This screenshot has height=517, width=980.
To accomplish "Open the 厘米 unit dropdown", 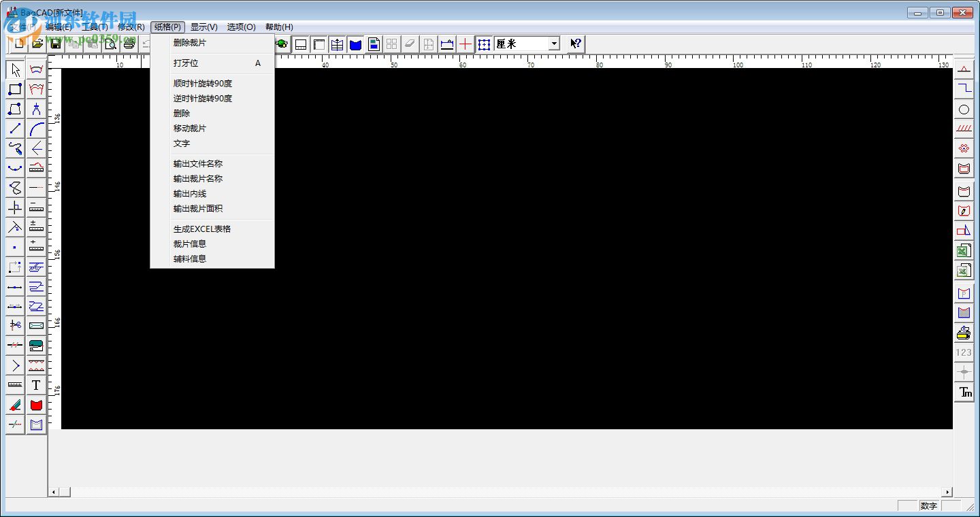I will pos(554,44).
